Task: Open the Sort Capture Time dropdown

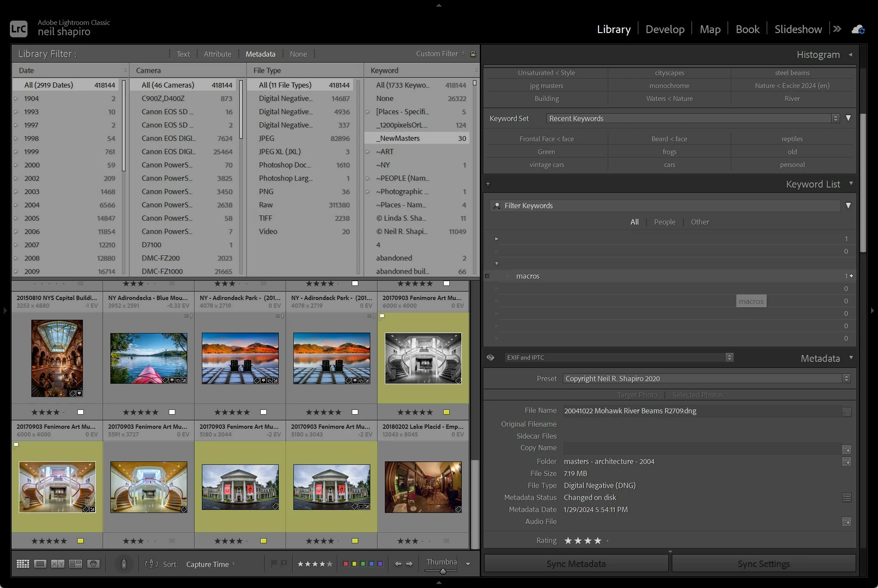Action: coord(210,564)
